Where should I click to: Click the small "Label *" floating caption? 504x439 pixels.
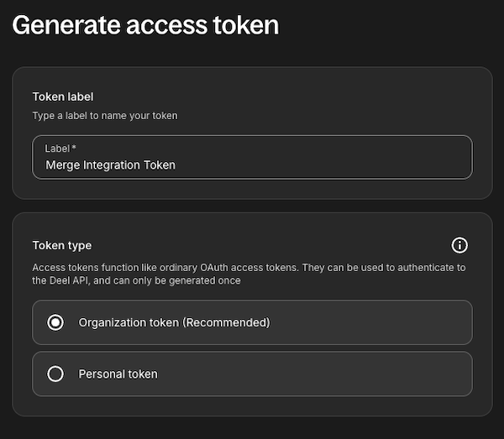click(60, 149)
